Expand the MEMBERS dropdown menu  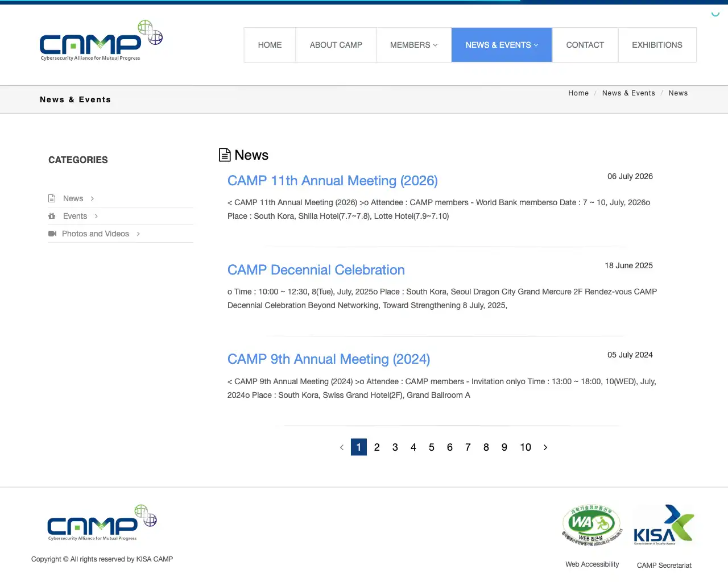[414, 45]
